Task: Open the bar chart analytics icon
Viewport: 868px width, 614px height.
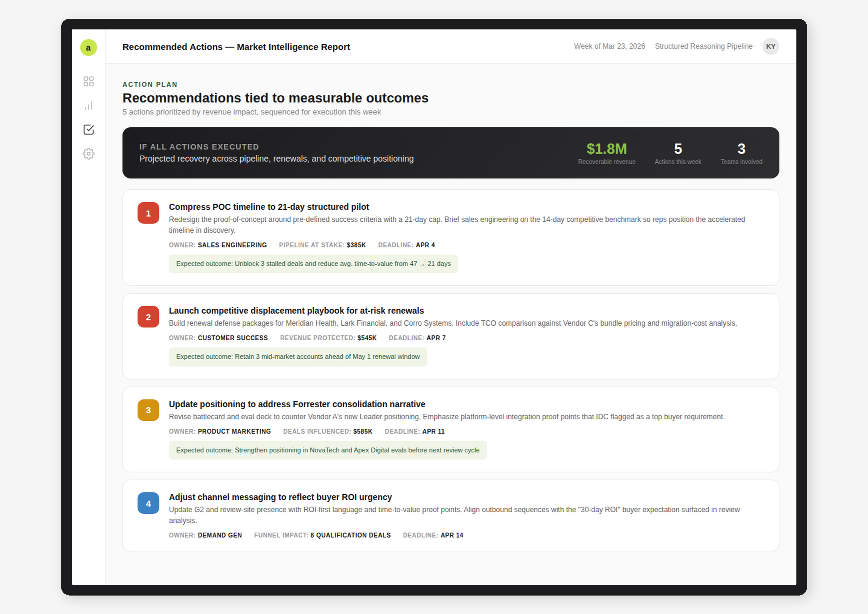Action: click(x=88, y=105)
